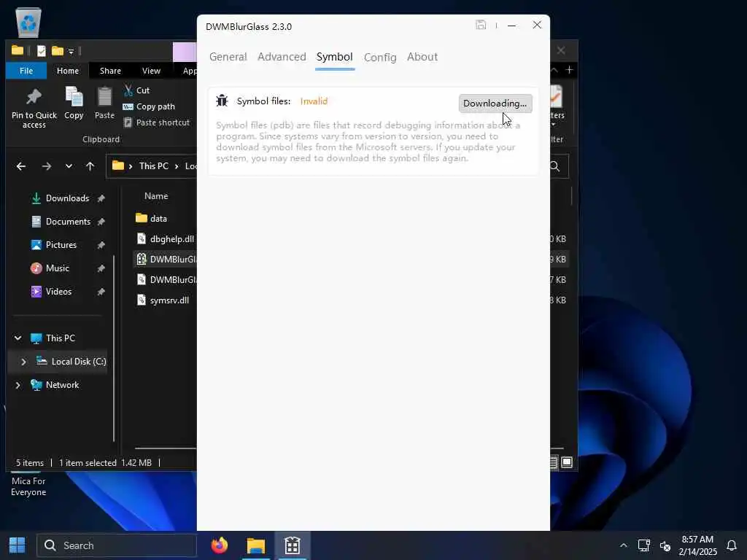Click the save icon in DWMBlurGlass title bar

[481, 25]
